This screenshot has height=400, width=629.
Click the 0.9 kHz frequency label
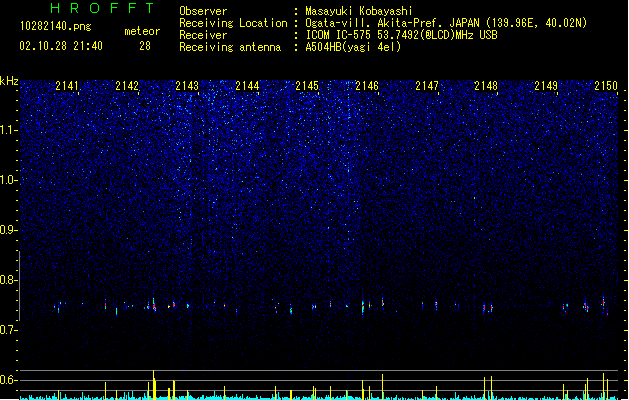point(9,230)
